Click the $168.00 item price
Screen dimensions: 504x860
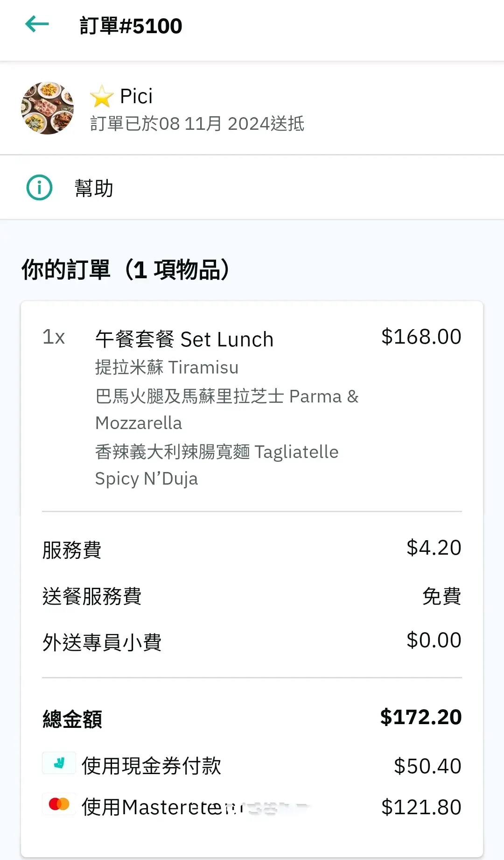[x=421, y=337]
